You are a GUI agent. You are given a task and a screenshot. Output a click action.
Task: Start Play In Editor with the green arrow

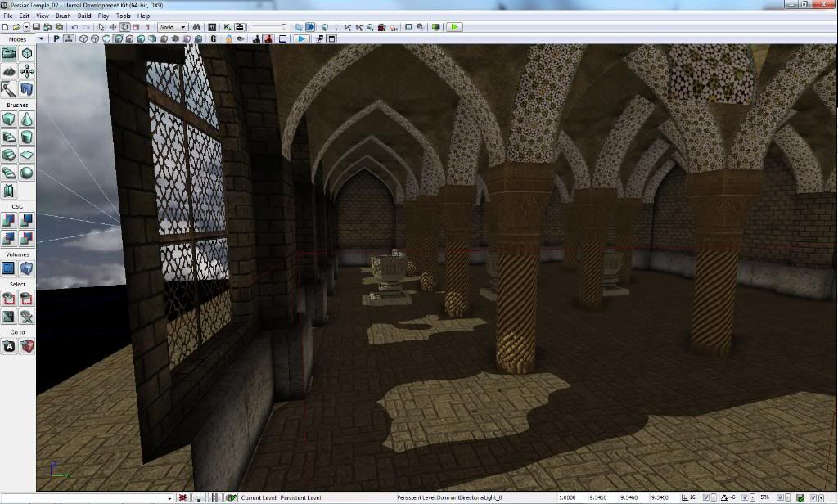click(455, 26)
